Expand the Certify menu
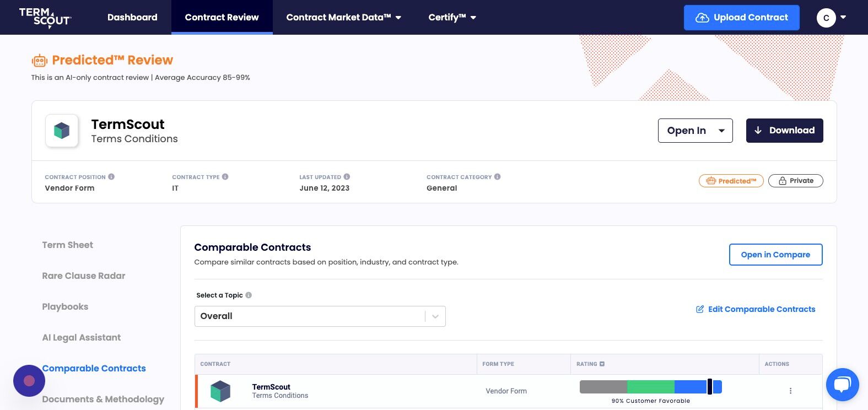 452,17
